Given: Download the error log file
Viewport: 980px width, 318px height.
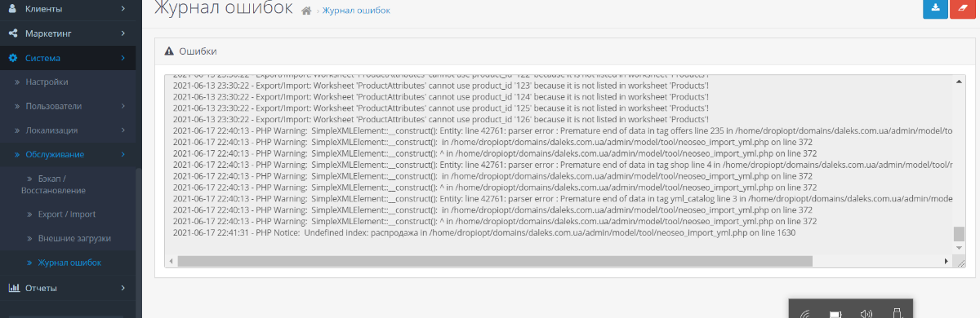Looking at the screenshot, I should [x=935, y=8].
